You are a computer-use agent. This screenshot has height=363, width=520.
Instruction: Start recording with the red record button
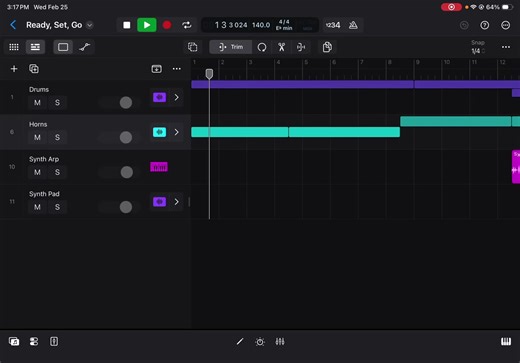click(167, 25)
